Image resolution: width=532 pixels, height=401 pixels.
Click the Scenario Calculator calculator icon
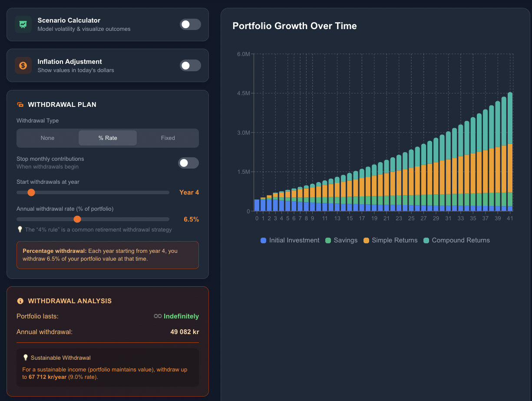click(23, 24)
